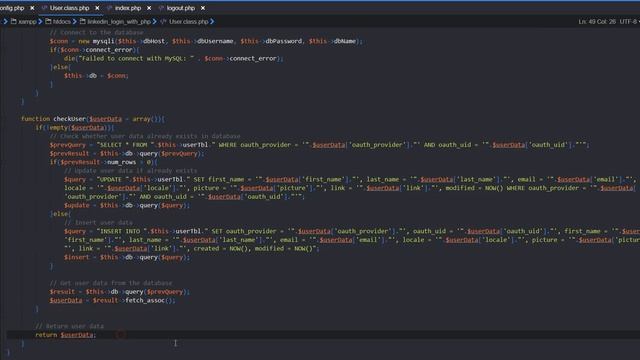Click the PHP file icon on User.class.php tab
This screenshot has width=640, height=360.
(44, 8)
